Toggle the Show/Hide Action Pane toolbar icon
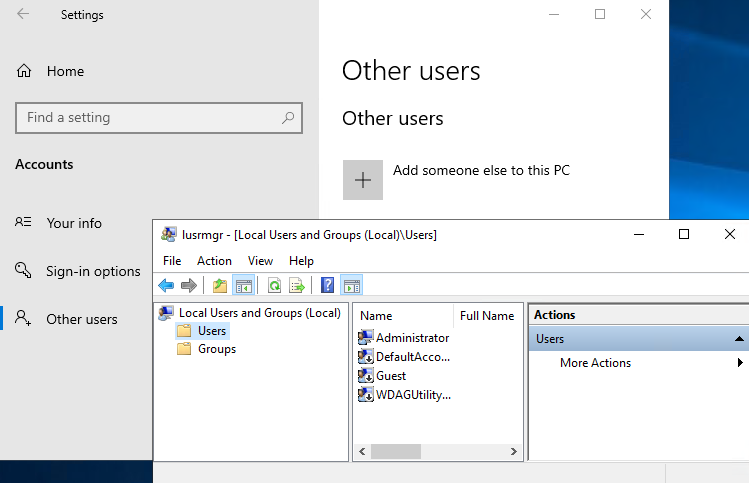 coord(352,286)
